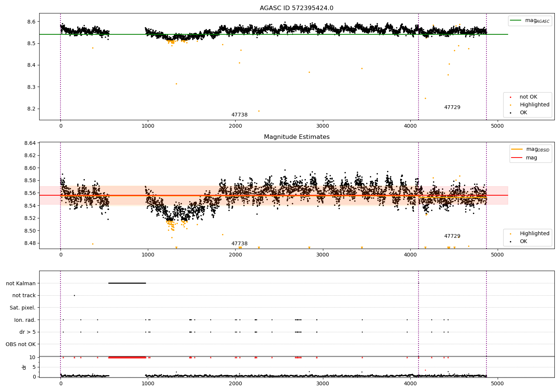The width and height of the screenshot is (560, 392).
Task: Select the orange mag_OBSID line sample in legend
Action: (517, 149)
